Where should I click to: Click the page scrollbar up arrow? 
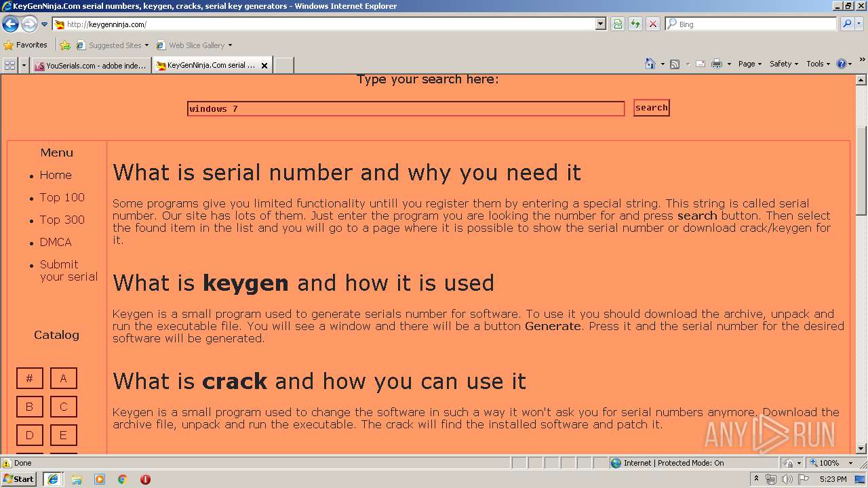(861, 80)
